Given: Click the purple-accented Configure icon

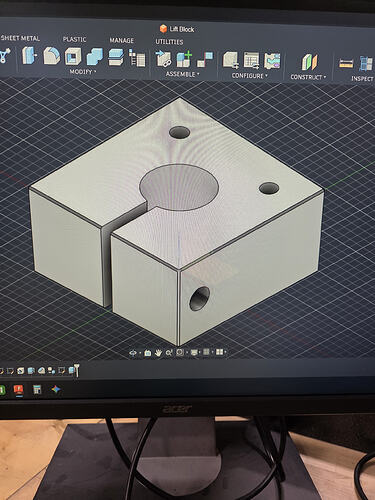Looking at the screenshot, I should (272, 61).
